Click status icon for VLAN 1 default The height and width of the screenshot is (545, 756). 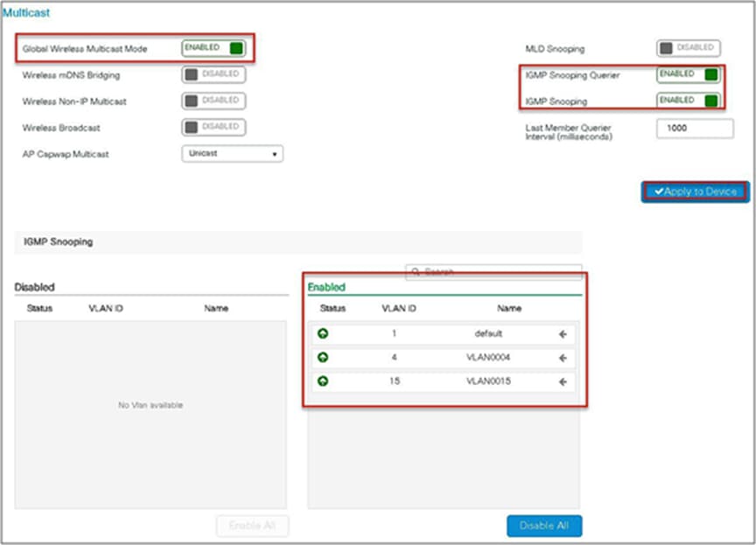click(323, 333)
